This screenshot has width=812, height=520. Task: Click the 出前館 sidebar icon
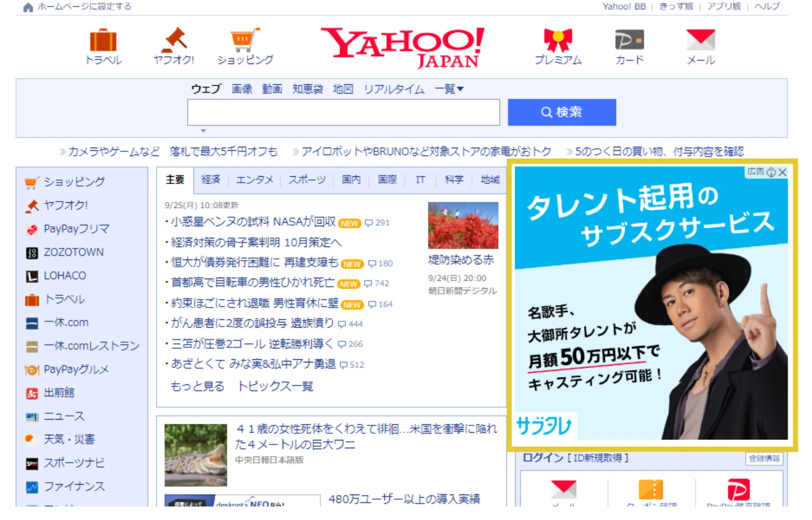click(x=32, y=393)
